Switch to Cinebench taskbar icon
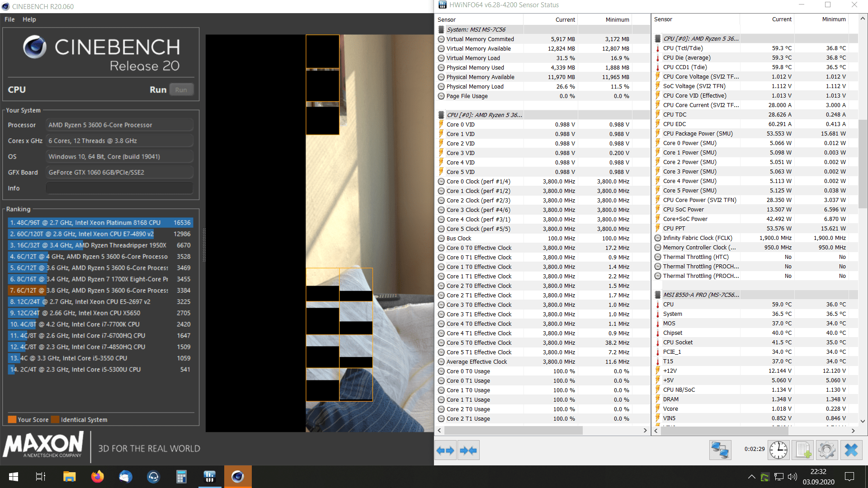868x488 pixels. point(238,477)
